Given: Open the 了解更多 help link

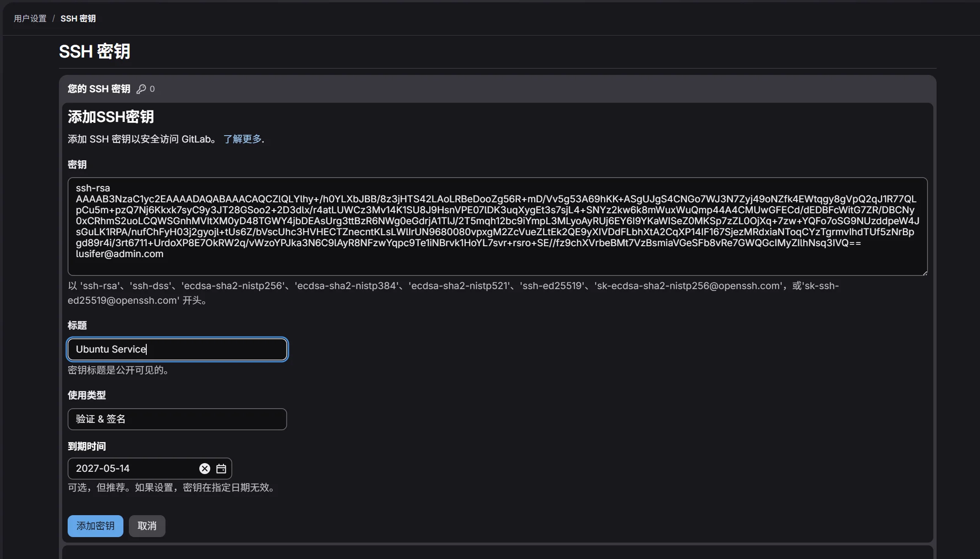Looking at the screenshot, I should (x=242, y=139).
